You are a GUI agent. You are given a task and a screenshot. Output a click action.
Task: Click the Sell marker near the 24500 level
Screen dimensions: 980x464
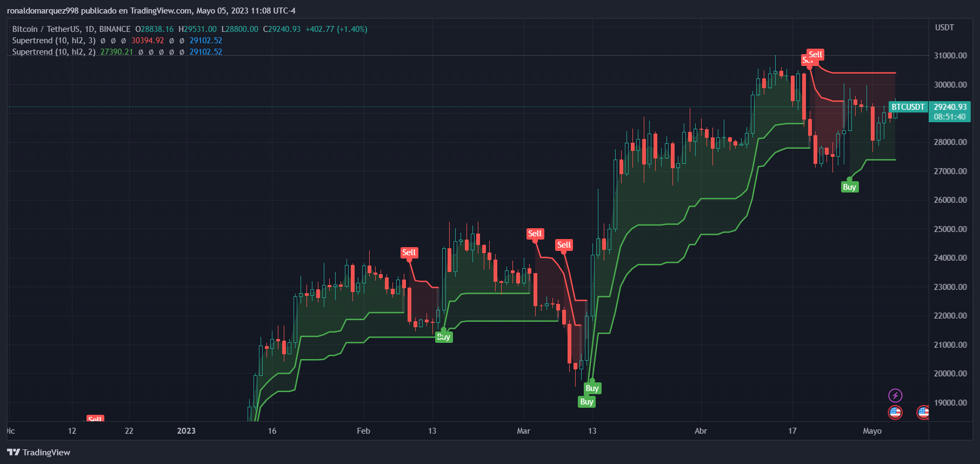[564, 245]
